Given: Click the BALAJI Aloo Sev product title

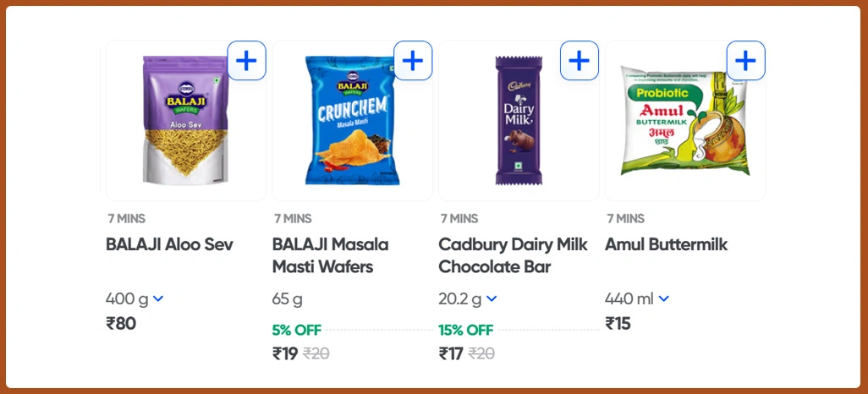Looking at the screenshot, I should click(x=169, y=245).
